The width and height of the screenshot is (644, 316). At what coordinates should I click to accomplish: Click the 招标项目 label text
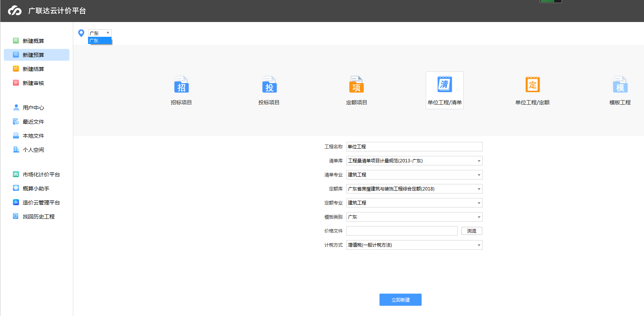pos(181,102)
